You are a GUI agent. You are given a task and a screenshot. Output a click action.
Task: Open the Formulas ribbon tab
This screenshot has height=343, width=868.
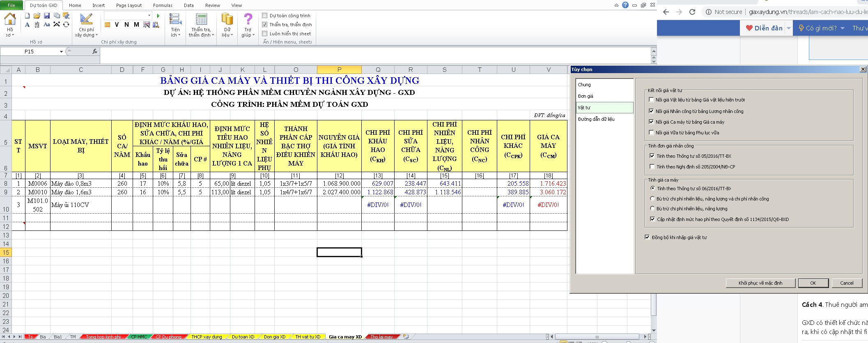coord(163,5)
